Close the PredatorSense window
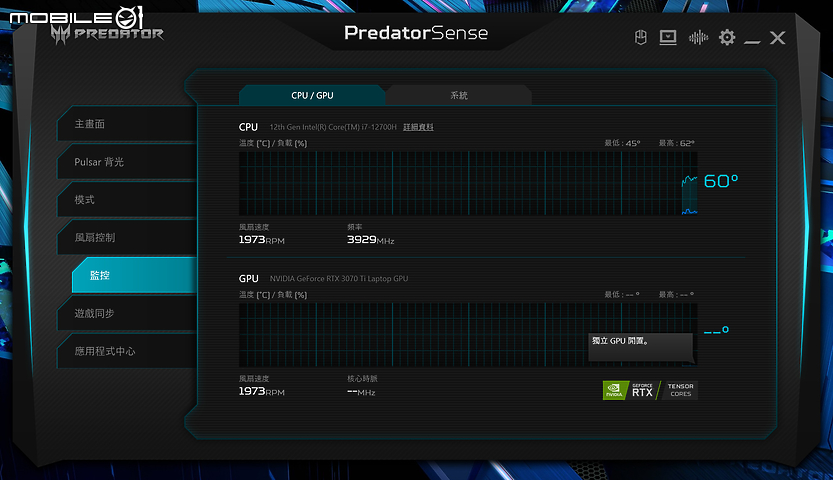The width and height of the screenshot is (833, 480). pyautogui.click(x=777, y=38)
